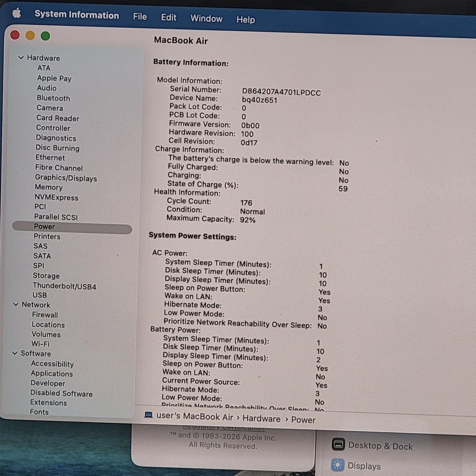
Task: Click the yellow minimize window button
Action: (x=30, y=35)
